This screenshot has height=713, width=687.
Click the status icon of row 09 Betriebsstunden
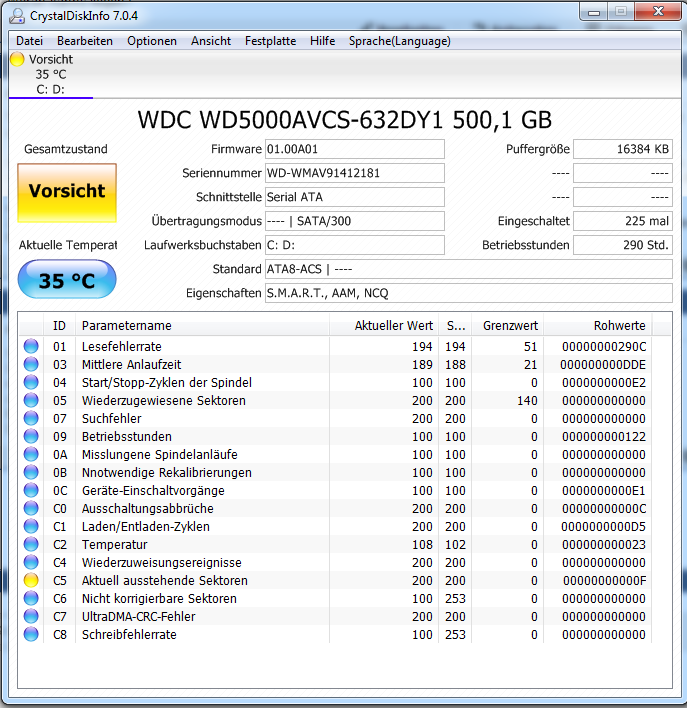click(x=31, y=436)
